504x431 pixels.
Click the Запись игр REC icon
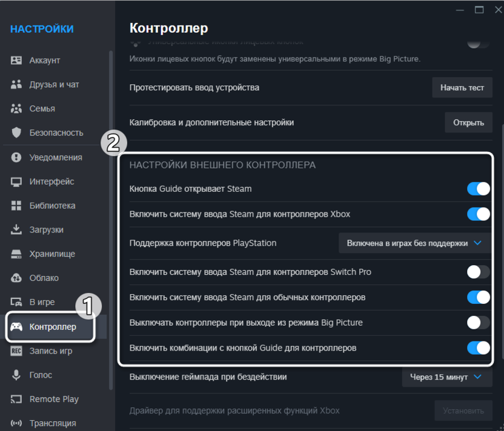pyautogui.click(x=16, y=351)
